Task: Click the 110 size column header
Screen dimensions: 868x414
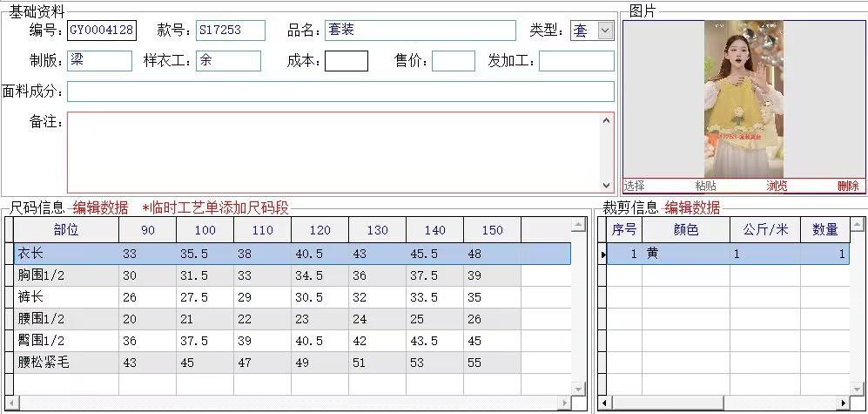Action: pyautogui.click(x=262, y=230)
